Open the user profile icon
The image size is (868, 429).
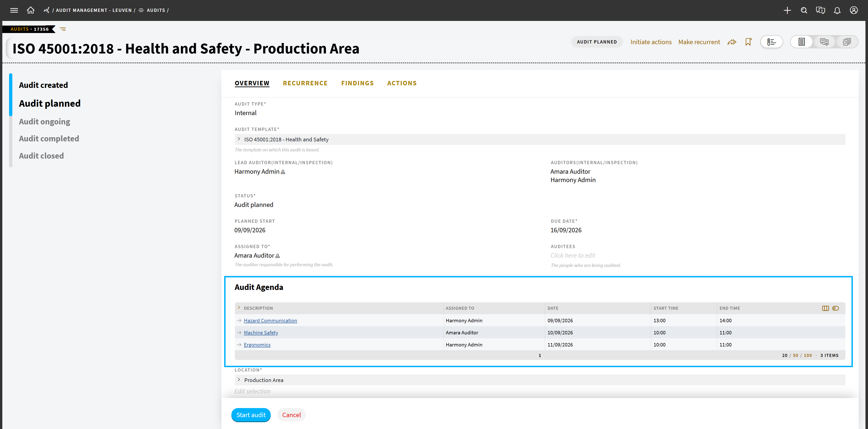point(854,10)
